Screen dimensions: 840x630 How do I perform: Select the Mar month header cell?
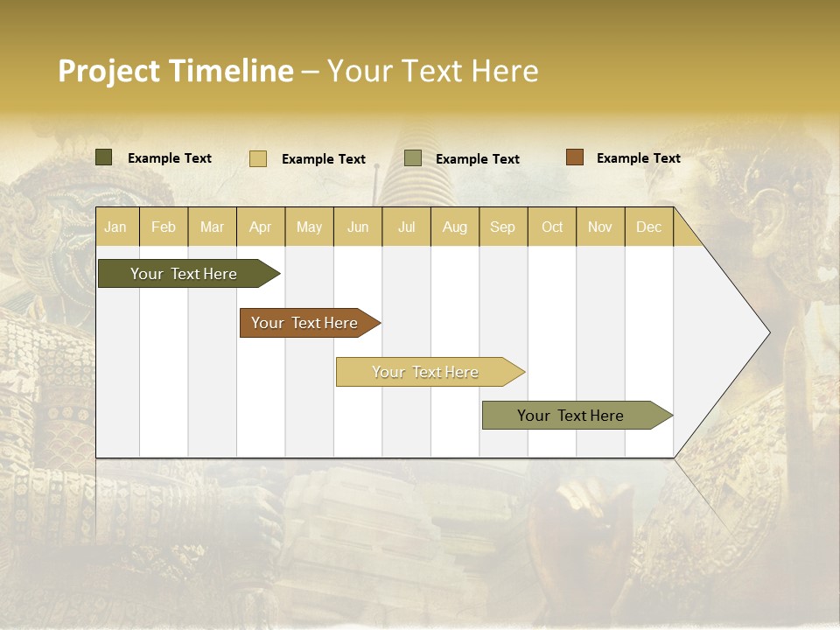(212, 227)
